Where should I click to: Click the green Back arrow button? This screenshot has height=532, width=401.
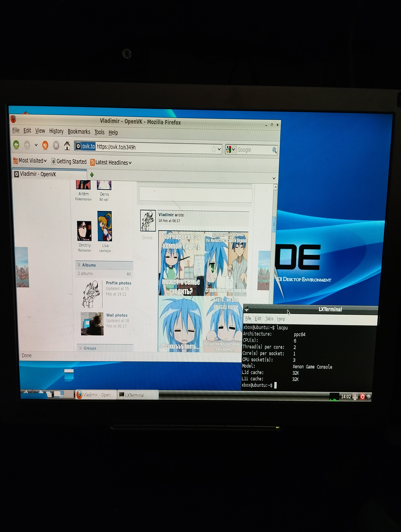(x=16, y=145)
